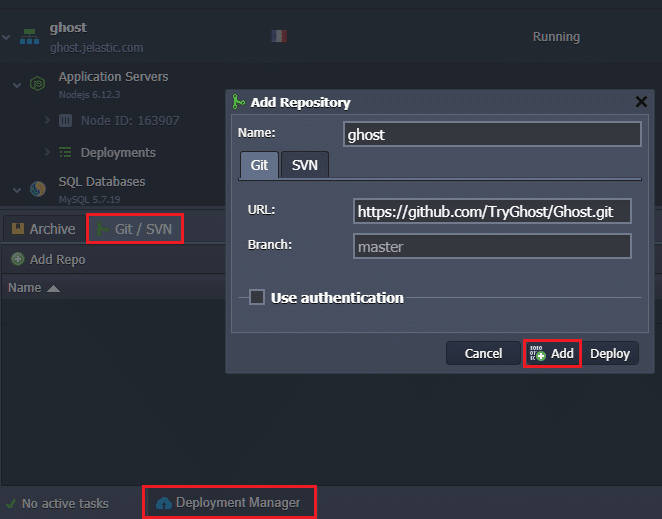662x519 pixels.
Task: Click the green checkmark tasks icon
Action: coord(11,503)
